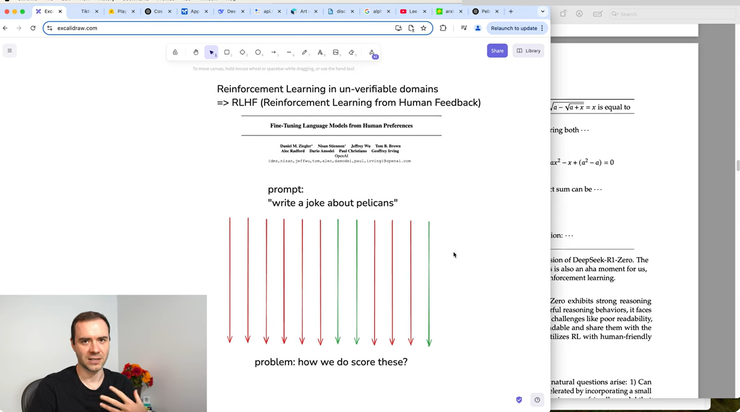This screenshot has width=740, height=412.
Task: Select the Diamond shape tool
Action: pyautogui.click(x=242, y=52)
